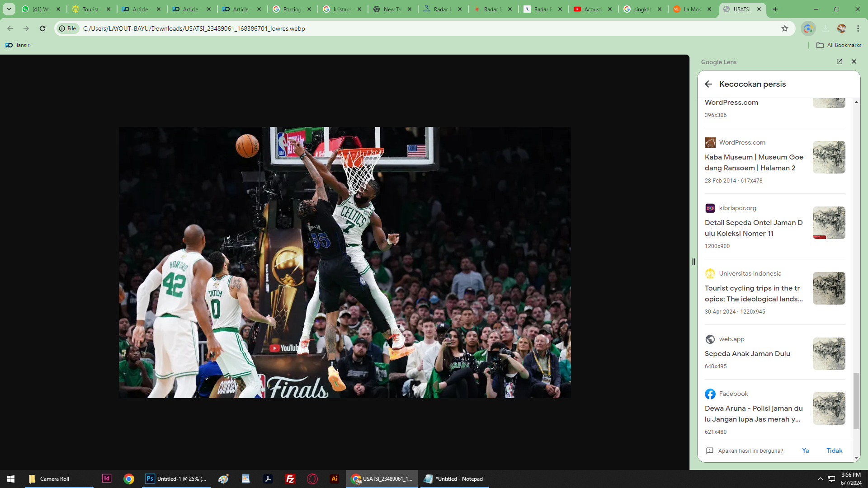Open Tourist cycling trips in the tropics result
Screen dimensions: 868x488
click(x=754, y=294)
